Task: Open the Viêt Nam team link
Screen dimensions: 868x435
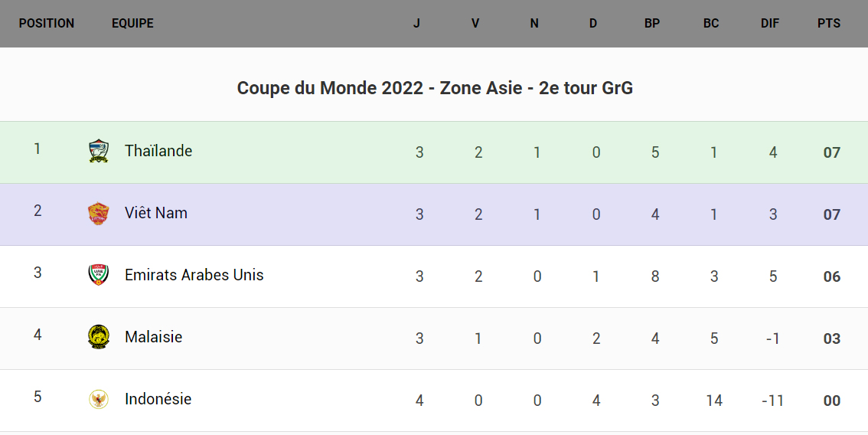Action: point(156,214)
